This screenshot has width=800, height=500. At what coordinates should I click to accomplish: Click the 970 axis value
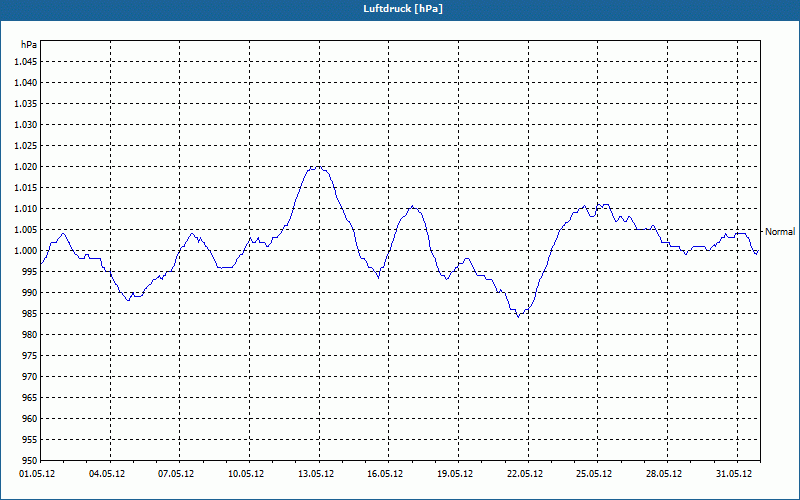[x=30, y=377]
